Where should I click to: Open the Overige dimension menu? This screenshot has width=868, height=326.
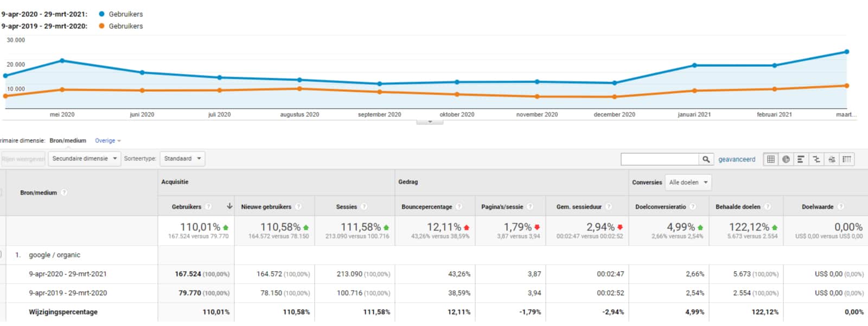point(107,141)
